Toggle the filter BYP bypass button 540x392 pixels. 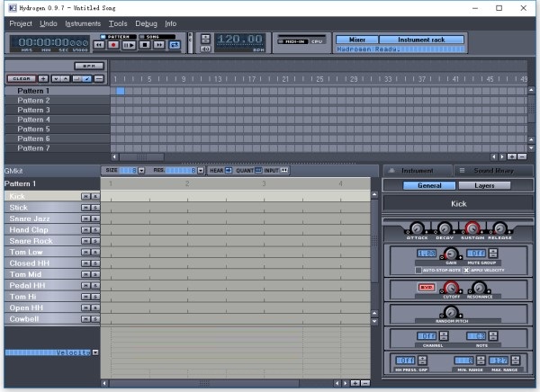click(x=425, y=288)
